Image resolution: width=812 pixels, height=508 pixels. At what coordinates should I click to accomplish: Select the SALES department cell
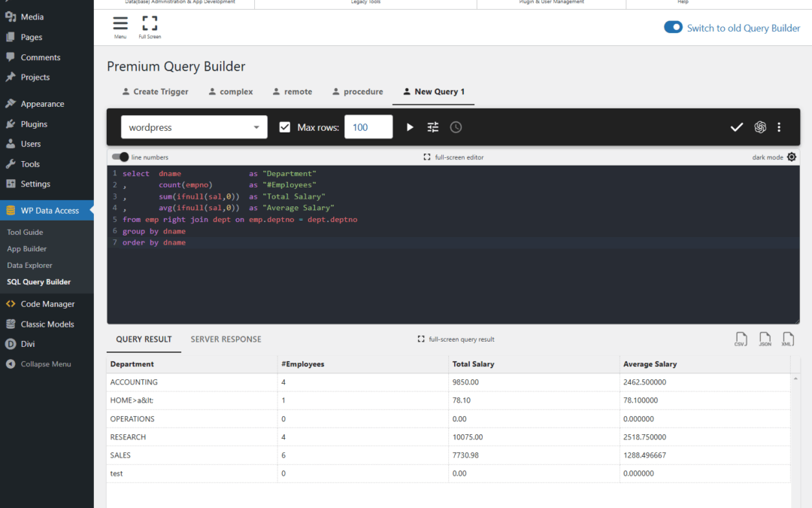pyautogui.click(x=192, y=455)
